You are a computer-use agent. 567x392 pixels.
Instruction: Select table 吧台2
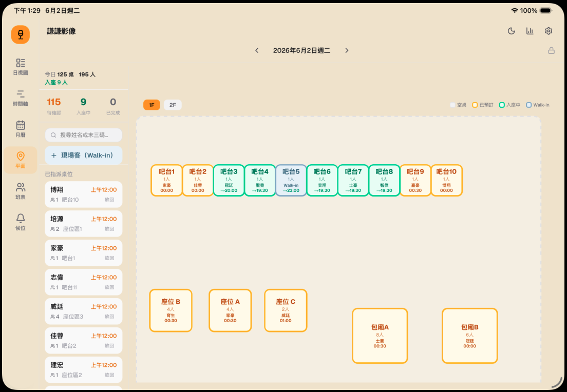(x=198, y=180)
